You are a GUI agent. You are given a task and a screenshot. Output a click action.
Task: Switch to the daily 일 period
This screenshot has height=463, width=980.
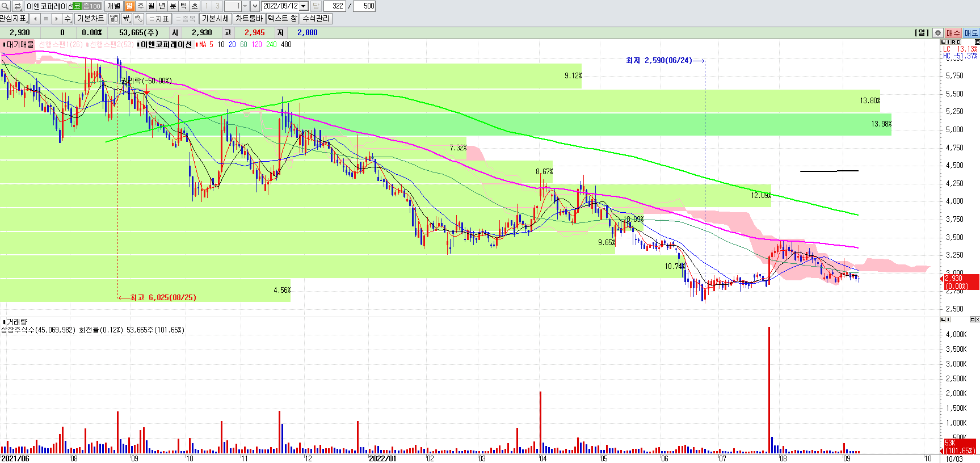(x=129, y=6)
